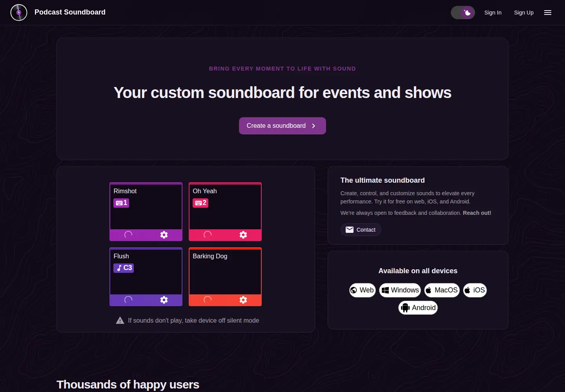This screenshot has height=392, width=565.
Task: Click 'Your custom soundboard for events and shows' heading
Action: click(x=282, y=93)
